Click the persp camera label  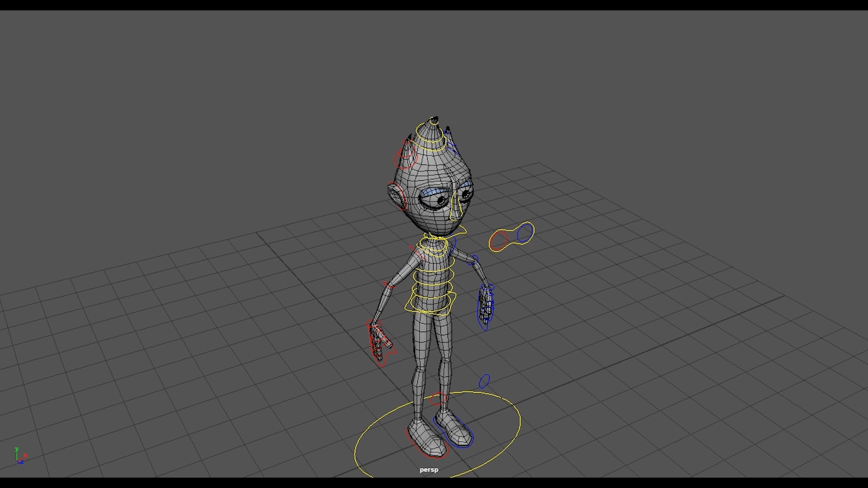point(429,469)
